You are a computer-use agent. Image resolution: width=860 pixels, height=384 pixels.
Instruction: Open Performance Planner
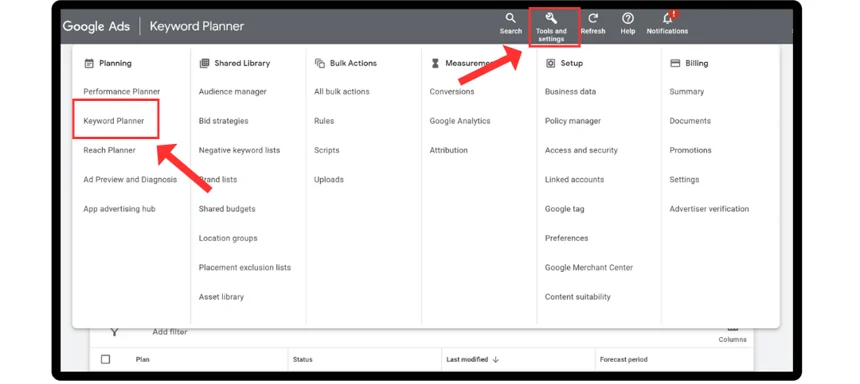122,92
